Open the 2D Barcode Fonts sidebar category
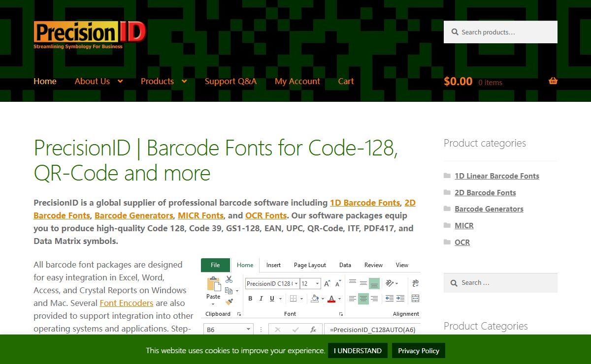The height and width of the screenshot is (364, 591). (x=485, y=192)
